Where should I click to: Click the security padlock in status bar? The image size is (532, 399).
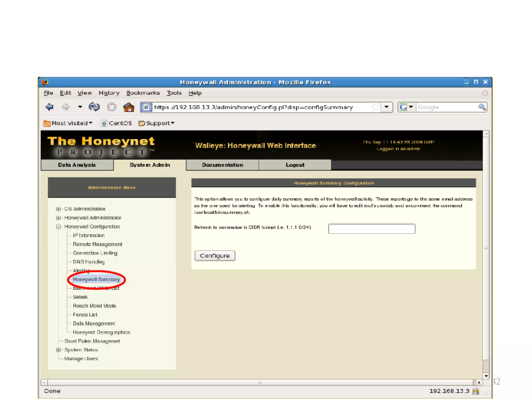click(x=476, y=391)
